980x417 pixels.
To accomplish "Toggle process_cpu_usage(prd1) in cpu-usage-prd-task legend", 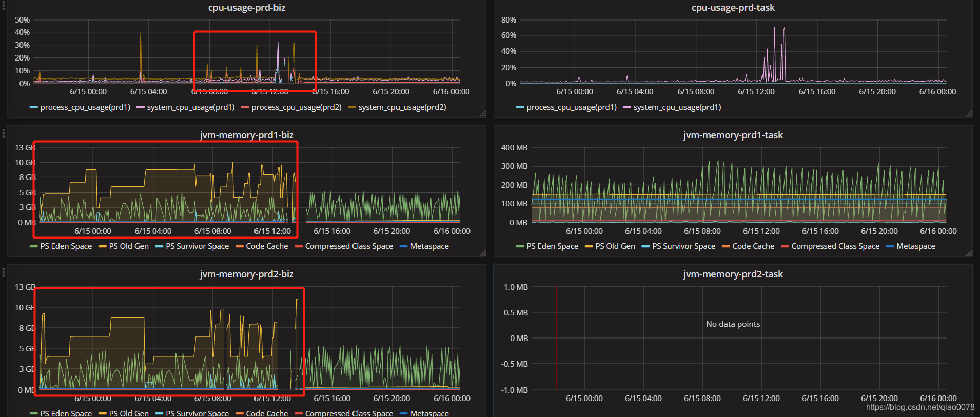I will coord(572,107).
